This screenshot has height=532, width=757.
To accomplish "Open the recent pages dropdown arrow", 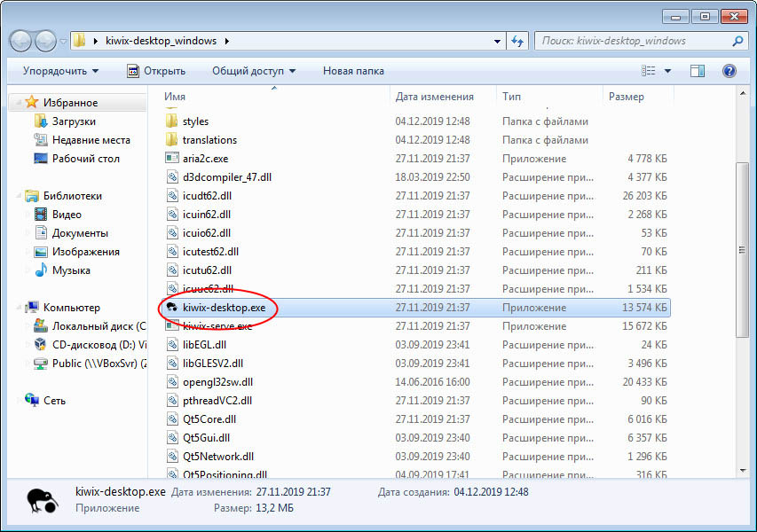I will tap(63, 42).
